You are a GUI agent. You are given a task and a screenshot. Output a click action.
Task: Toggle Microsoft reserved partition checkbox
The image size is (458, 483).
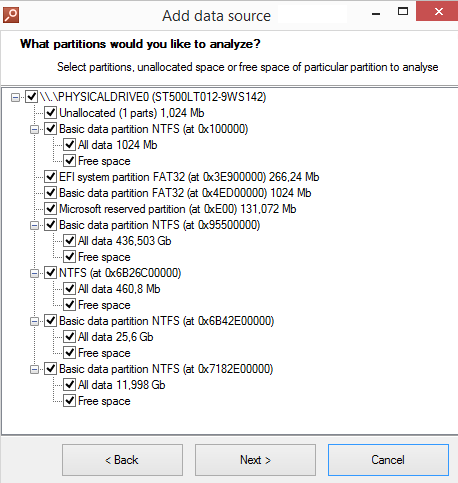point(50,209)
